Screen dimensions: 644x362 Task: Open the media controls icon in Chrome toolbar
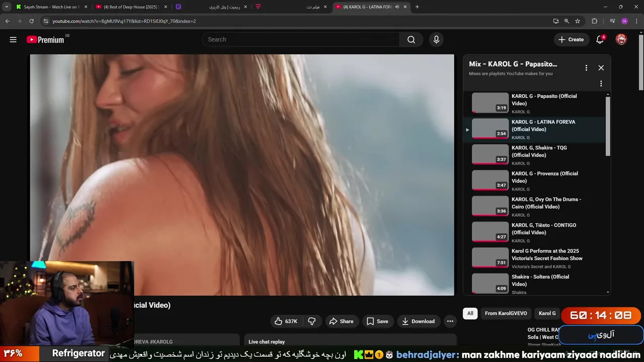(612, 21)
